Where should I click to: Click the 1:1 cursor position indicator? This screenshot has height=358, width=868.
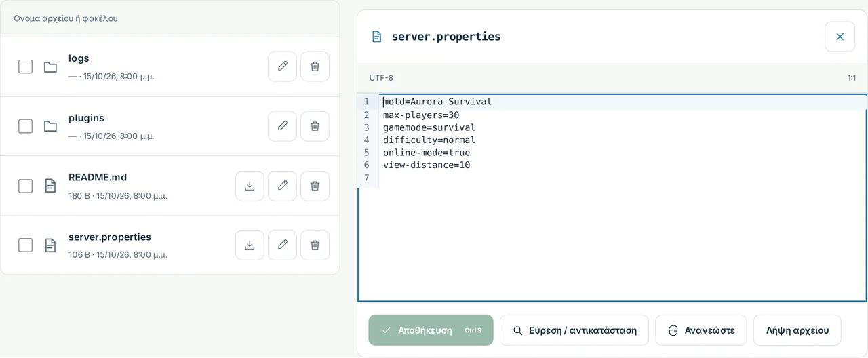pyautogui.click(x=852, y=78)
